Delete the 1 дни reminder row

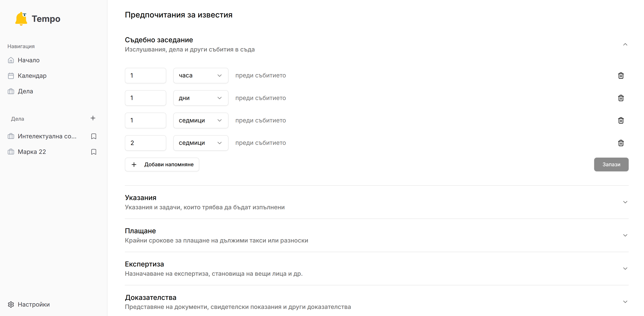click(621, 98)
